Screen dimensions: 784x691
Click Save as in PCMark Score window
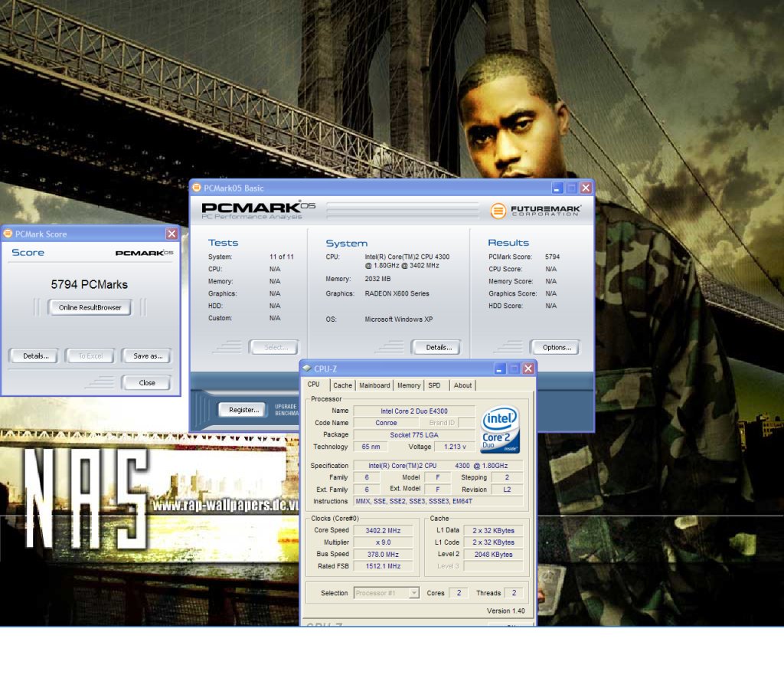(148, 355)
